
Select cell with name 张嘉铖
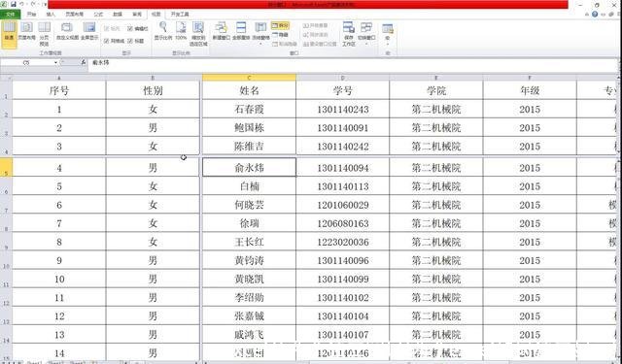coord(249,315)
